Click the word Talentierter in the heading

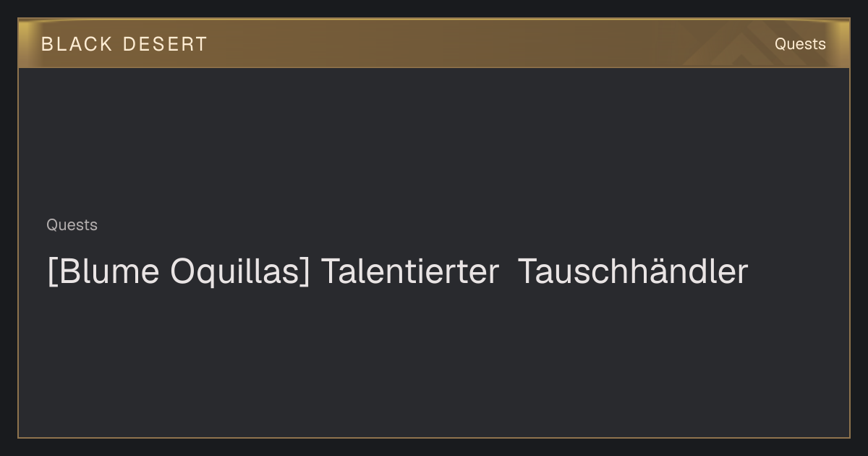tap(410, 272)
